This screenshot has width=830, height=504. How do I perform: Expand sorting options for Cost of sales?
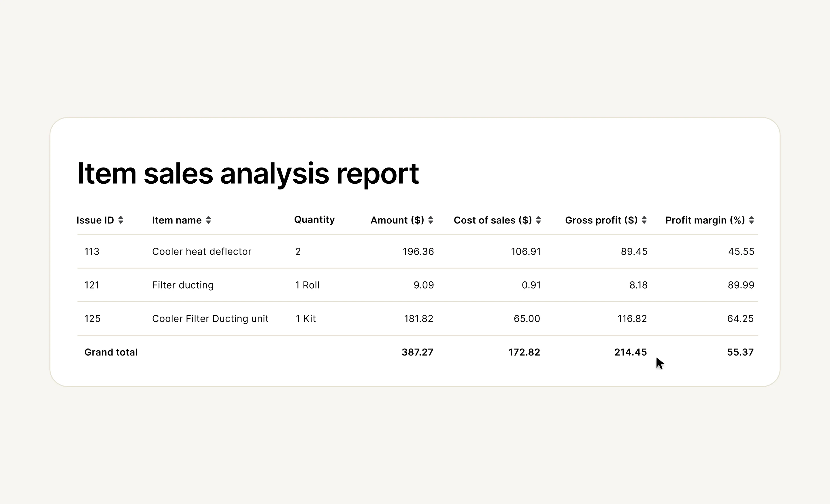539,220
